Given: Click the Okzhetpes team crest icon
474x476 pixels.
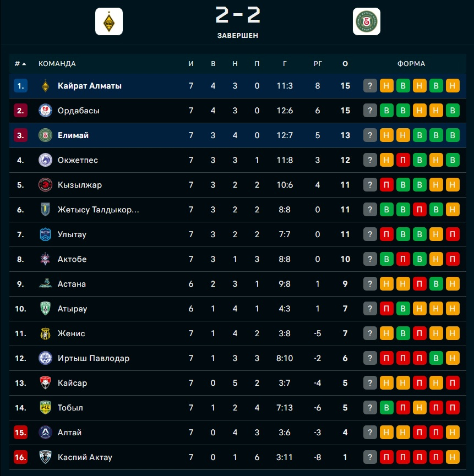Looking at the screenshot, I should [x=45, y=160].
